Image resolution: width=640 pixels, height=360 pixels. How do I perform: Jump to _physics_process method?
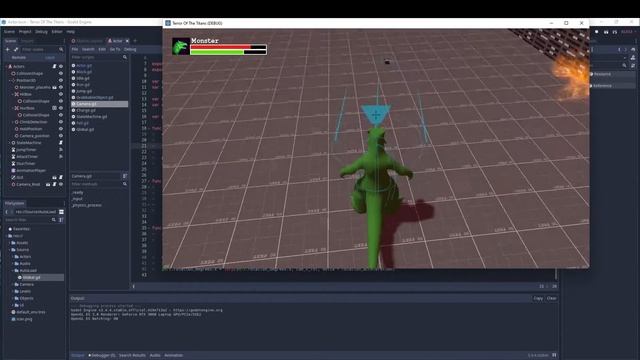87,205
